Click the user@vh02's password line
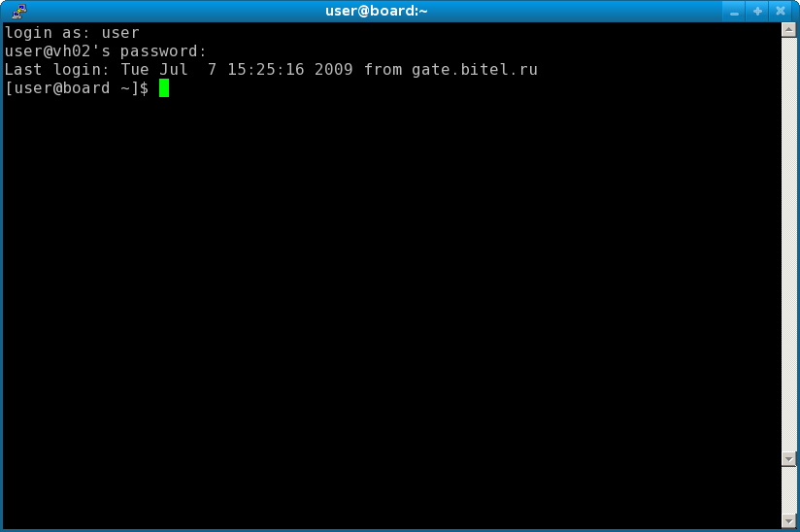Viewport: 800px width, 532px height. 106,51
